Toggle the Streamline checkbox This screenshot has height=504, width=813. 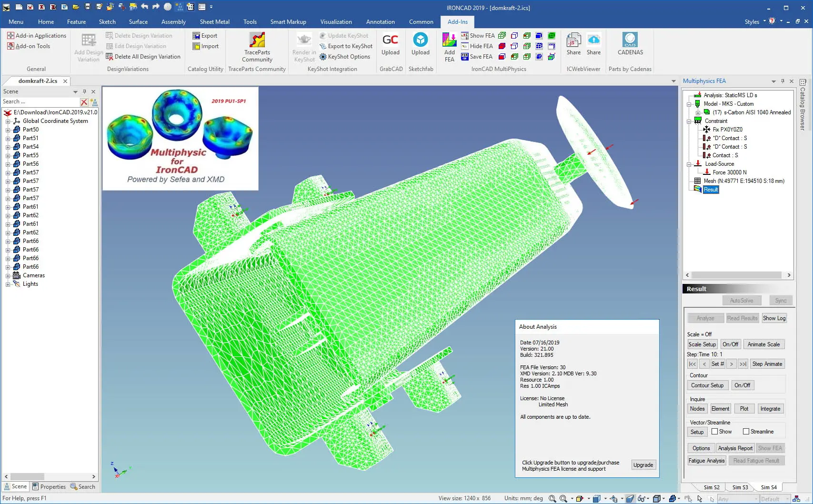[x=746, y=432]
